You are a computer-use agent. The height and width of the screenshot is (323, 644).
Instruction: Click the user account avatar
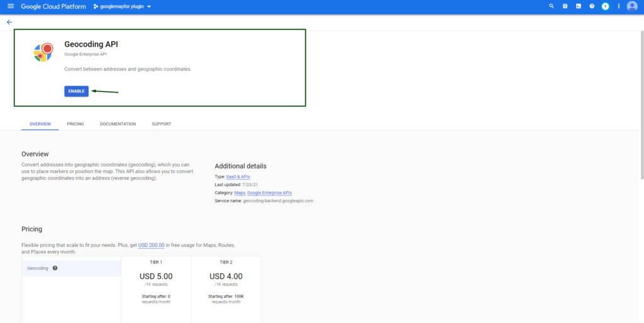point(632,6)
